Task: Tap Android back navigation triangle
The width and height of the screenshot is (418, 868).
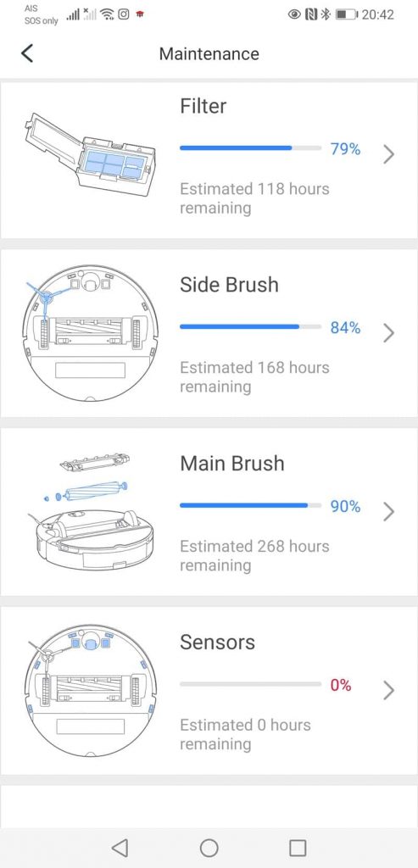Action: [120, 847]
